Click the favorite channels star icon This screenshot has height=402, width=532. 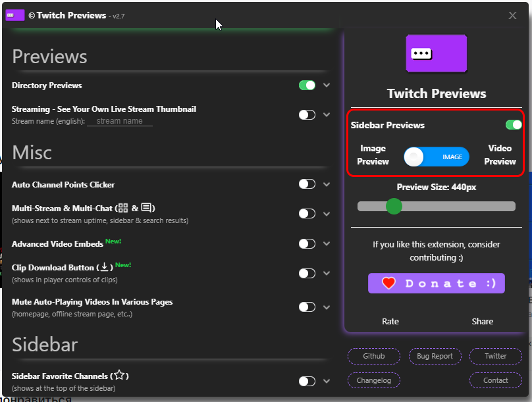tap(119, 375)
